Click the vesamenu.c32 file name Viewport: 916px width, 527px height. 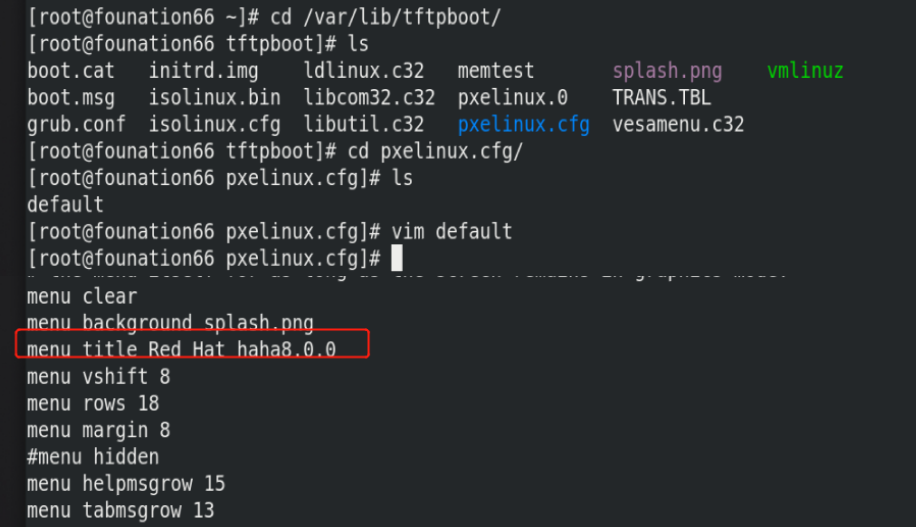(678, 124)
